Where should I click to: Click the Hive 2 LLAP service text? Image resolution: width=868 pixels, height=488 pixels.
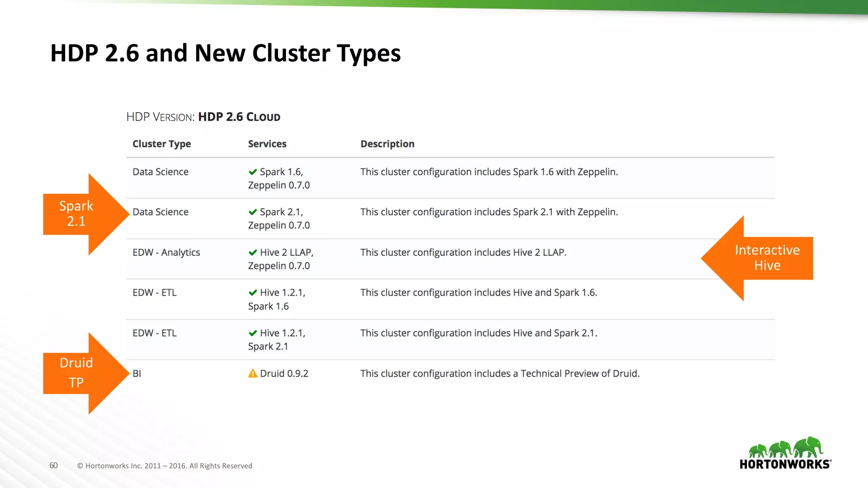pyautogui.click(x=287, y=252)
